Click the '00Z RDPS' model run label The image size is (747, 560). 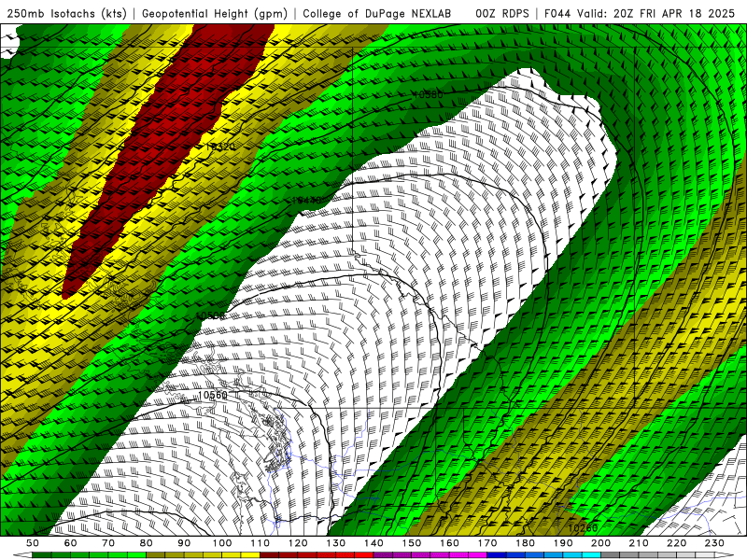click(501, 13)
